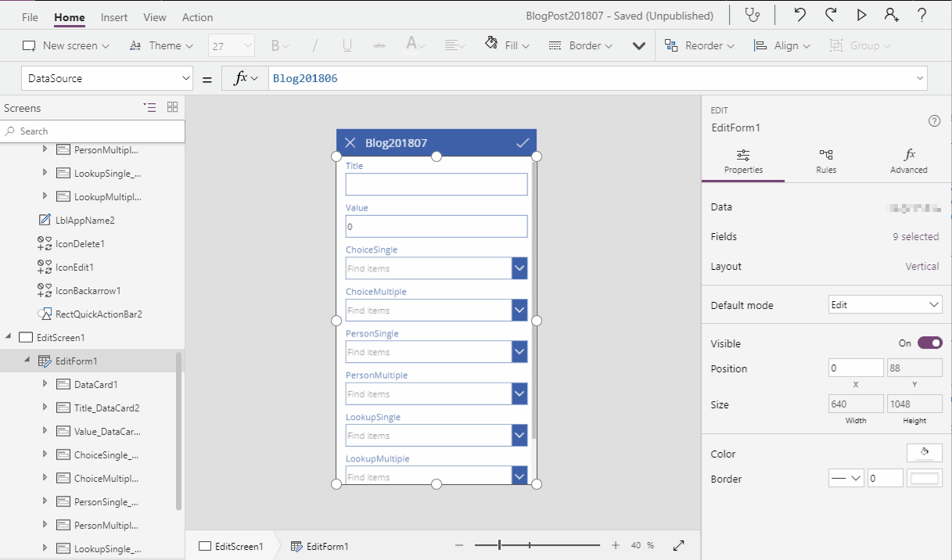This screenshot has height=560, width=952.
Task: Click the App checker stethoscope icon
Action: (x=753, y=16)
